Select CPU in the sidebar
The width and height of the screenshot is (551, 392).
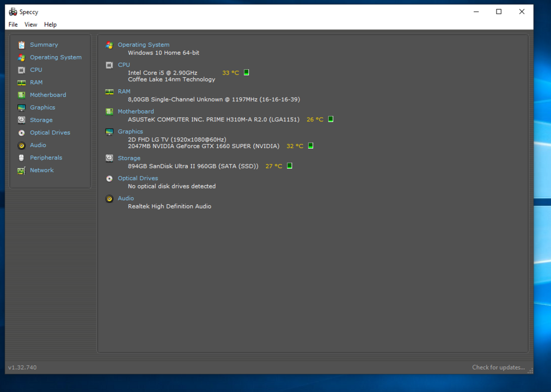(36, 70)
